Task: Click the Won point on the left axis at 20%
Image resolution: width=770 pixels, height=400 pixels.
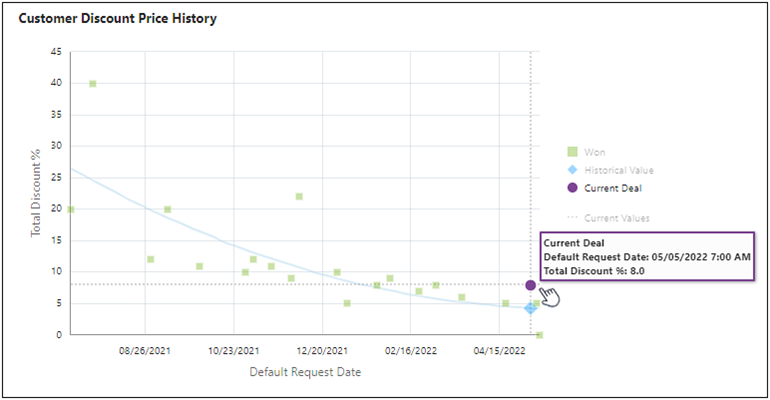Action: (x=70, y=209)
